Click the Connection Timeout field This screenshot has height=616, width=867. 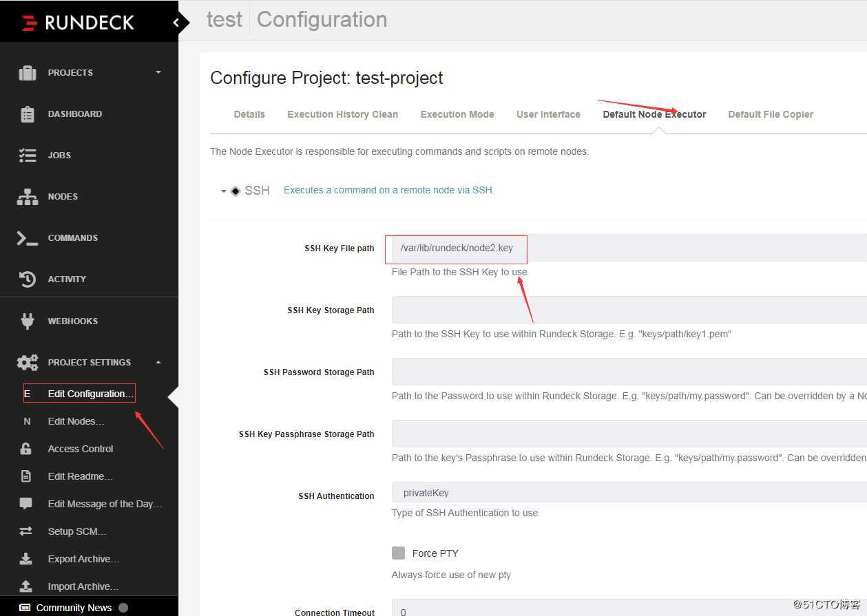[x=629, y=608]
